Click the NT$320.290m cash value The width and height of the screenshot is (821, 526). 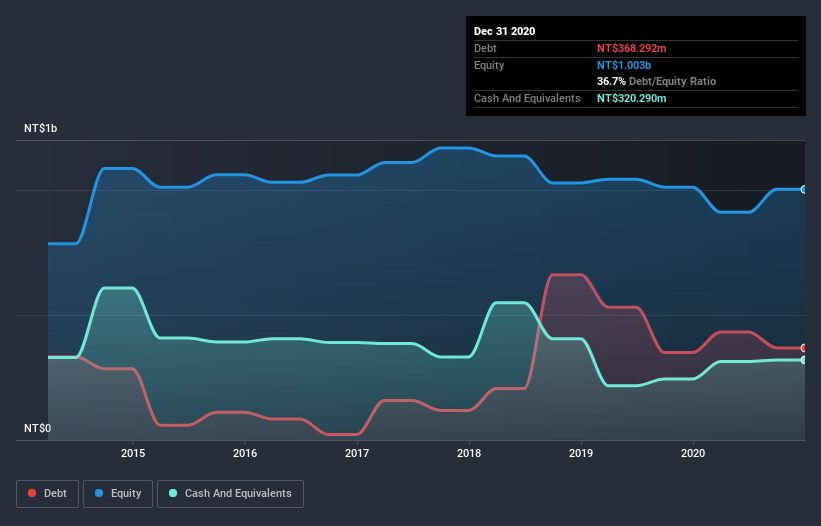pyautogui.click(x=631, y=98)
